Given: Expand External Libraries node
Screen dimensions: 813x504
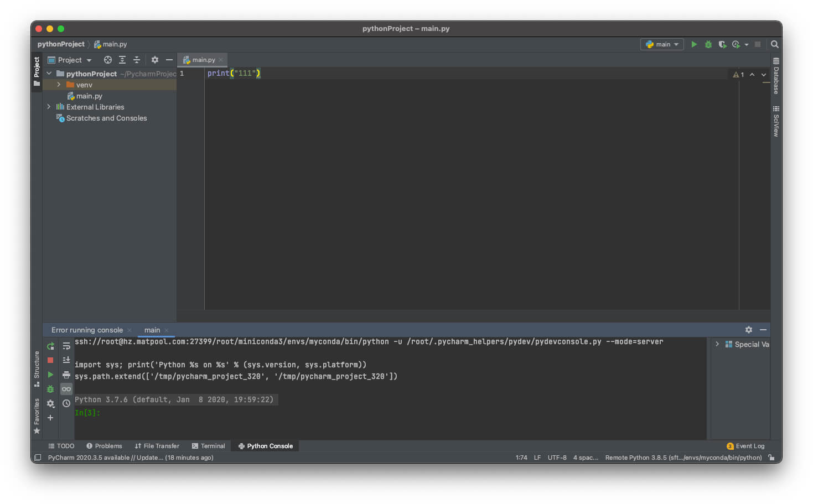Looking at the screenshot, I should coord(49,107).
